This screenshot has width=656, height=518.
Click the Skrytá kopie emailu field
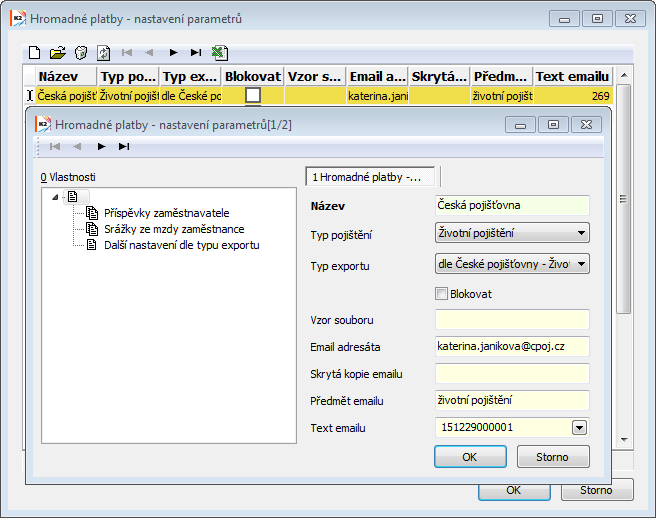512,374
